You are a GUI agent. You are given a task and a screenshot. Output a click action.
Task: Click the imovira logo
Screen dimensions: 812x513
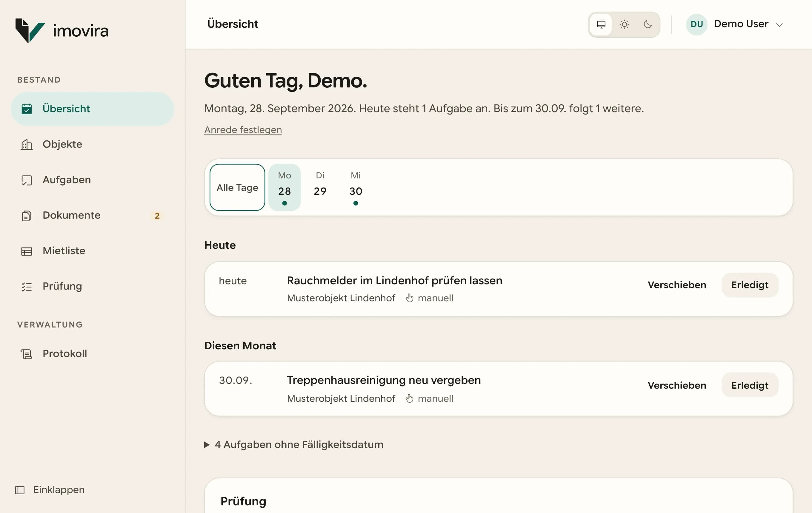[x=62, y=31]
